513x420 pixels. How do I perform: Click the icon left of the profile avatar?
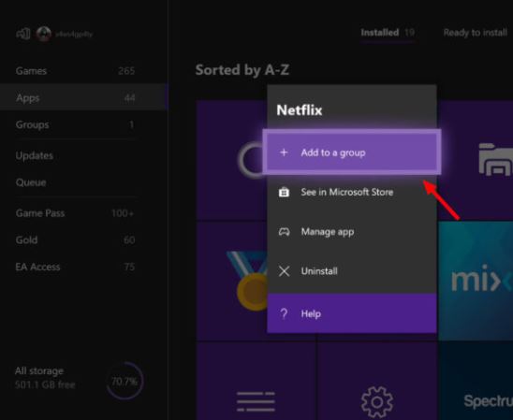23,34
